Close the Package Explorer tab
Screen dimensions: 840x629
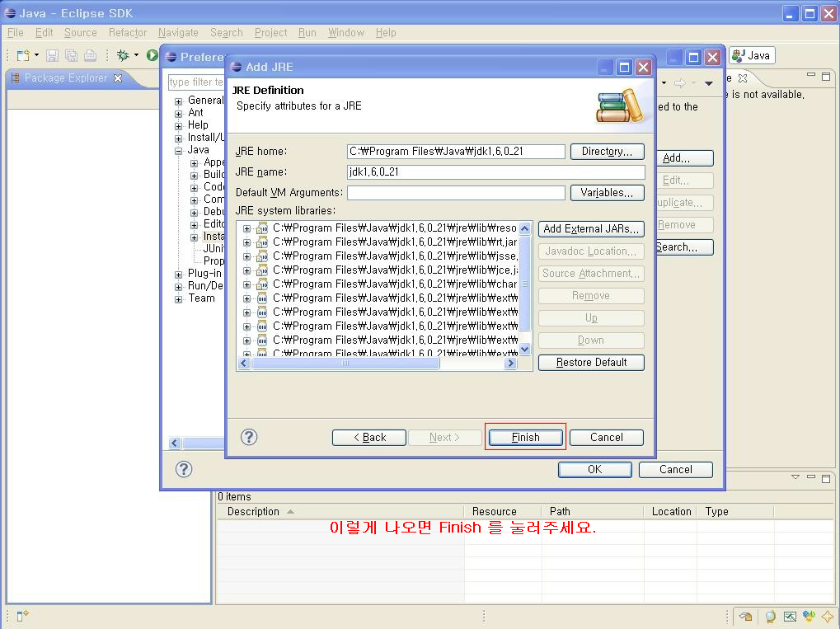pos(118,78)
